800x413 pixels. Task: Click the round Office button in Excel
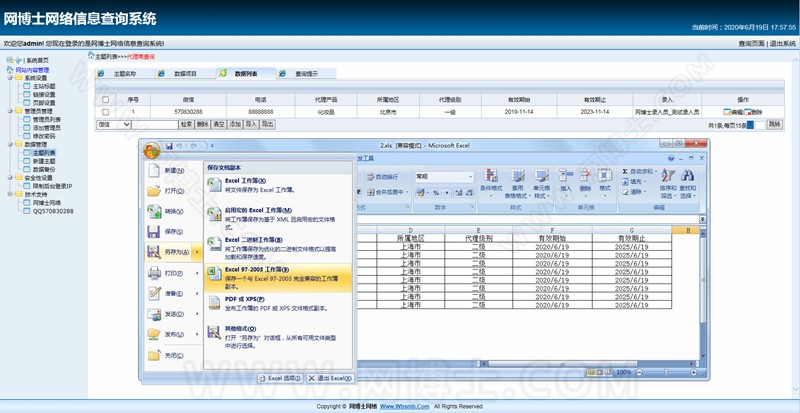pyautogui.click(x=152, y=150)
